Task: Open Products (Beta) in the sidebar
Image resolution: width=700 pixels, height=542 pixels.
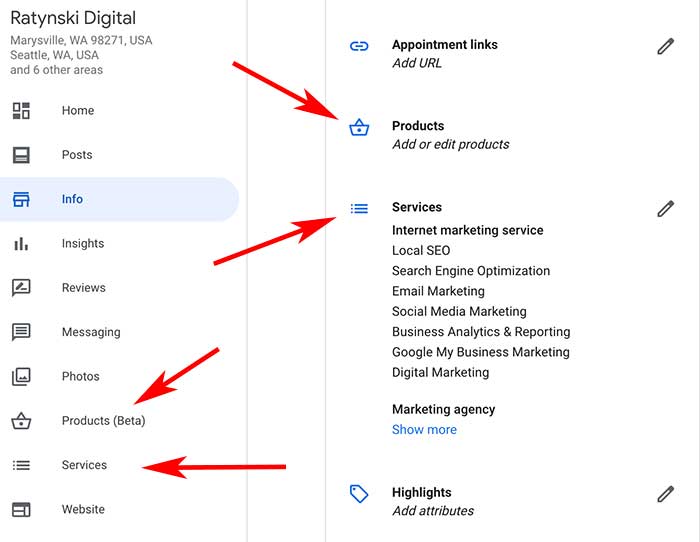Action: [103, 421]
